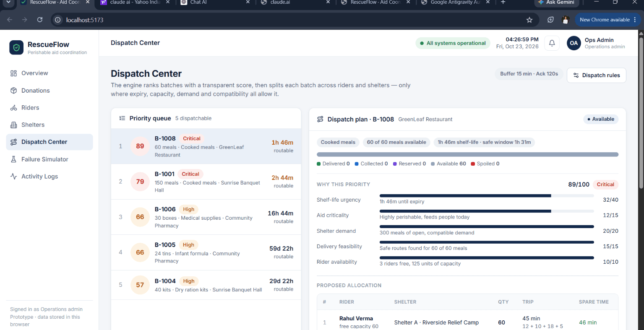Reload the page
This screenshot has height=330, width=644.
coord(40,20)
